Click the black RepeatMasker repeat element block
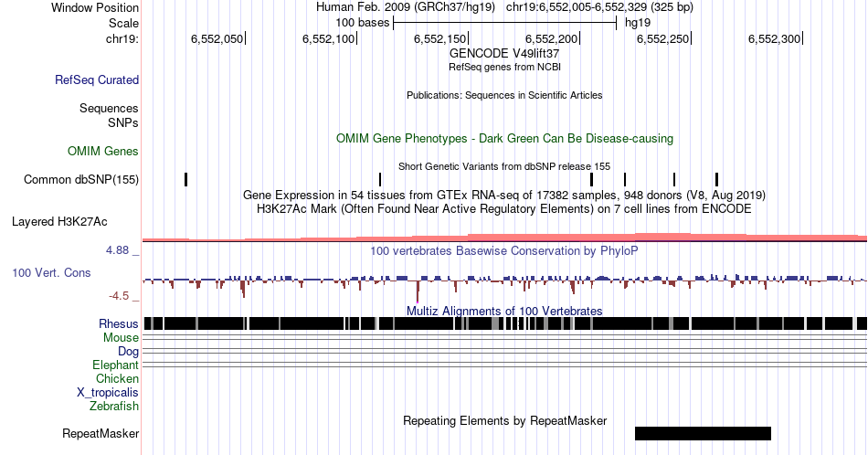This screenshot has height=455, width=868. 703,433
